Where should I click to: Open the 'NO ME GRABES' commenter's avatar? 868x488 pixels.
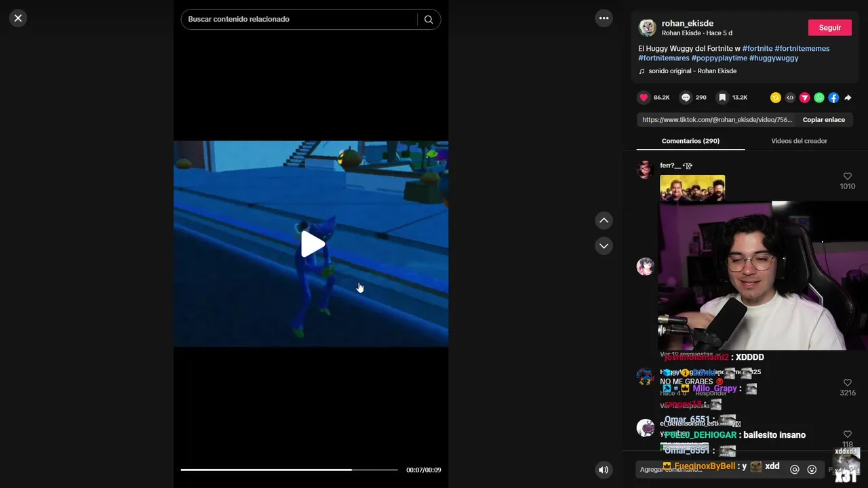coord(645,376)
